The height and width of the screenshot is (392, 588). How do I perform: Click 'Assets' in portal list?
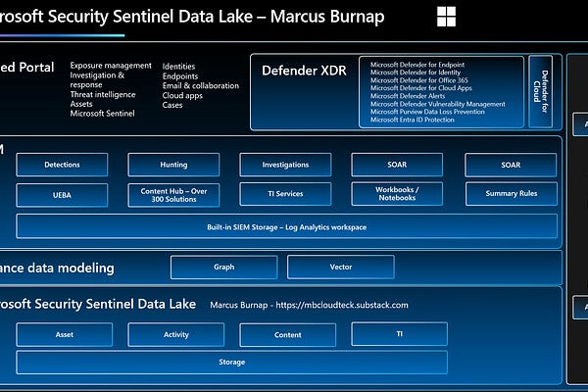81,104
